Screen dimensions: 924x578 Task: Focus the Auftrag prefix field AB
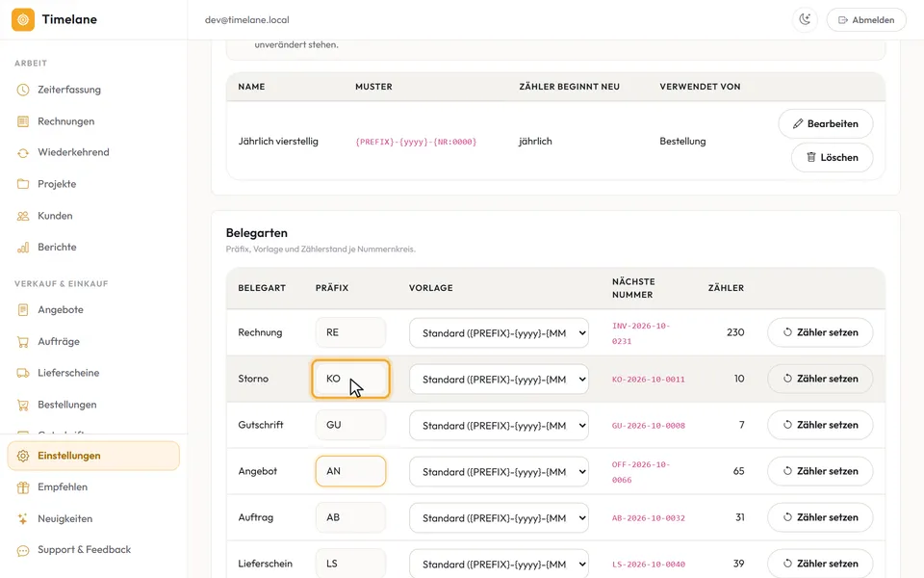pyautogui.click(x=350, y=517)
